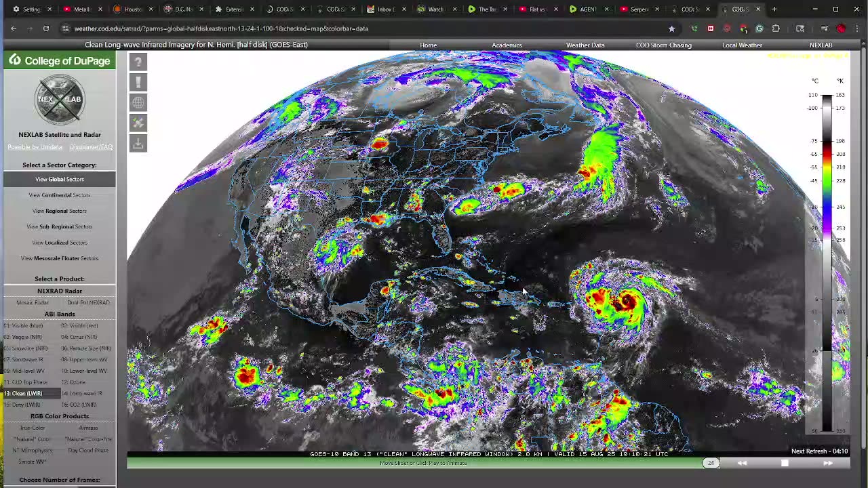Click the College of DuPage logo
The height and width of the screenshot is (488, 868).
pyautogui.click(x=60, y=60)
